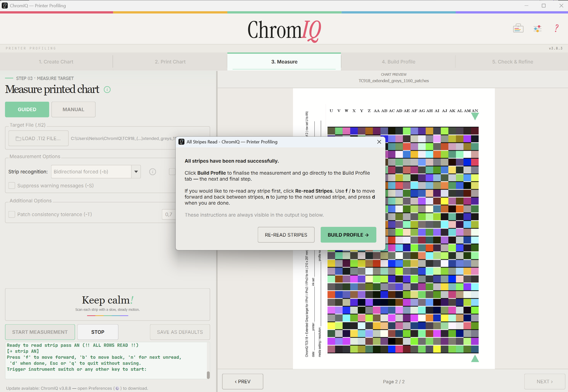Click SAVE AS DEFAULTS button

coord(180,332)
